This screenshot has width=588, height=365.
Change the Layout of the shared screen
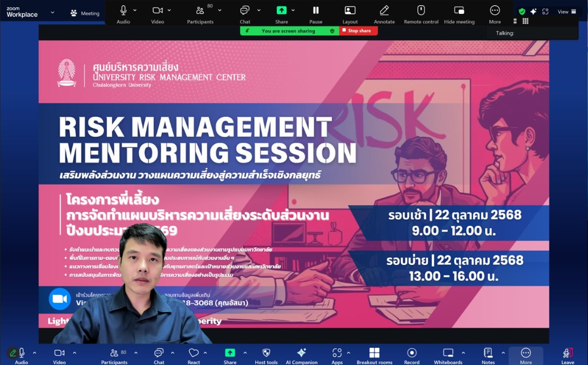pyautogui.click(x=350, y=11)
